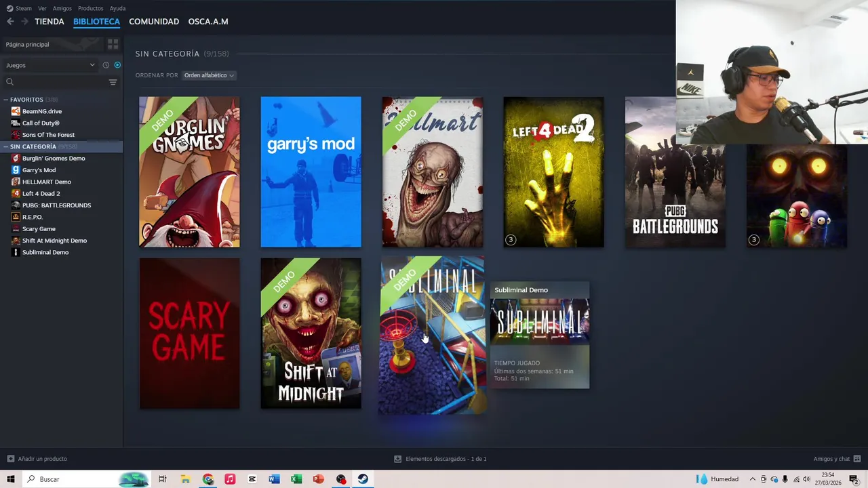Select HELLMART Demo in sidebar list
This screenshot has height=488, width=868.
tap(47, 182)
